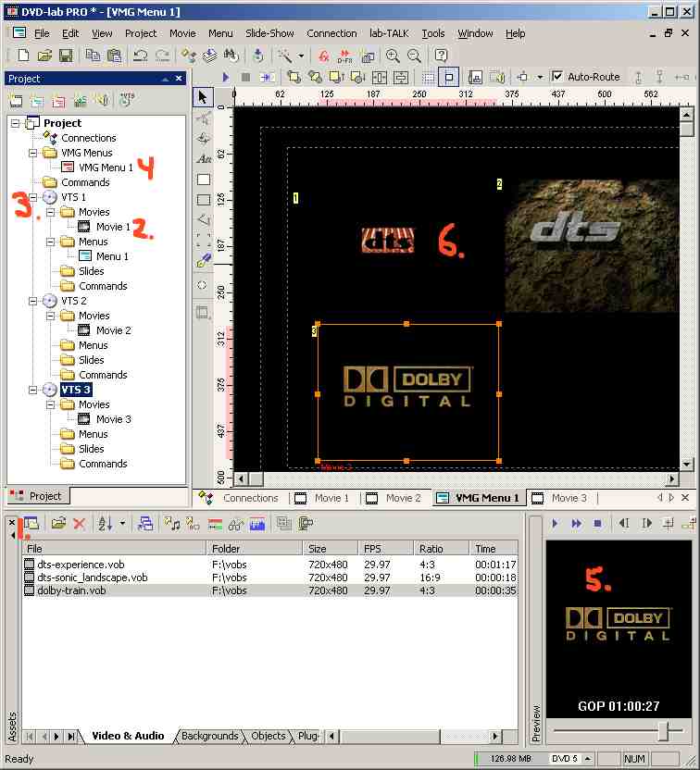Click the Copy toolbar icon
Image resolution: width=700 pixels, height=770 pixels.
[93, 56]
